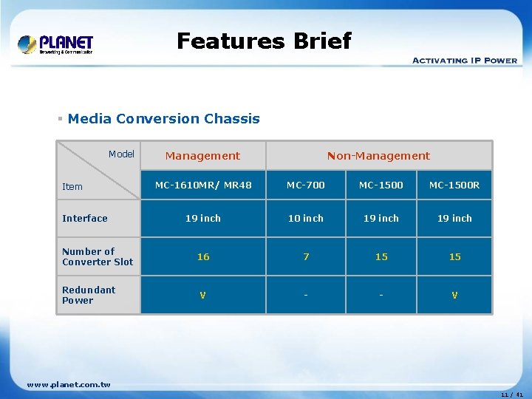Click the "Item" label in table corner
Image resolution: width=532 pixels, height=399 pixels.
[72, 187]
